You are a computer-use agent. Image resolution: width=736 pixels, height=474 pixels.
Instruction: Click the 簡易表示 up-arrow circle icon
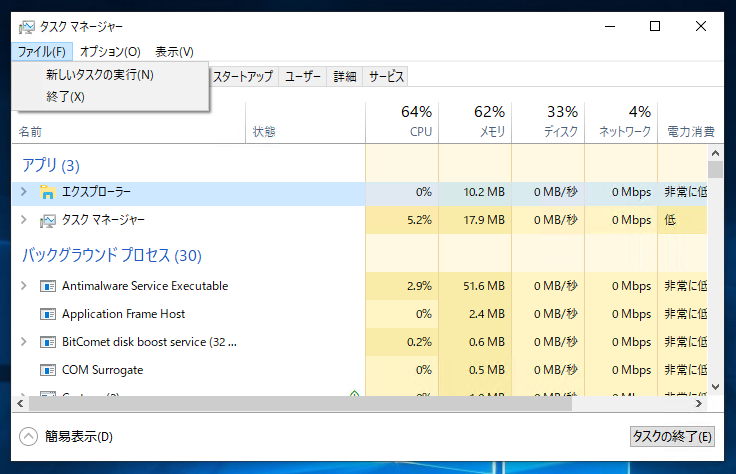28,436
